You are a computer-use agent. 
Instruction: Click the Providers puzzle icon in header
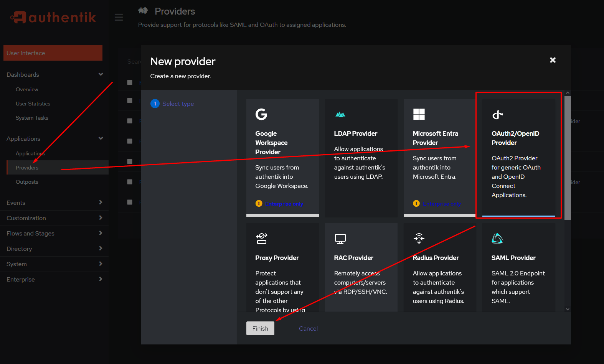pos(143,11)
